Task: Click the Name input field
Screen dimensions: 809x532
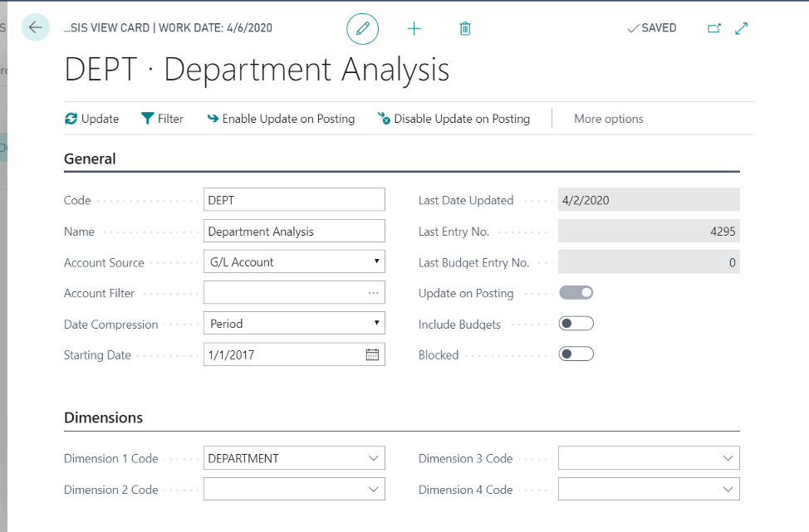Action: point(294,231)
